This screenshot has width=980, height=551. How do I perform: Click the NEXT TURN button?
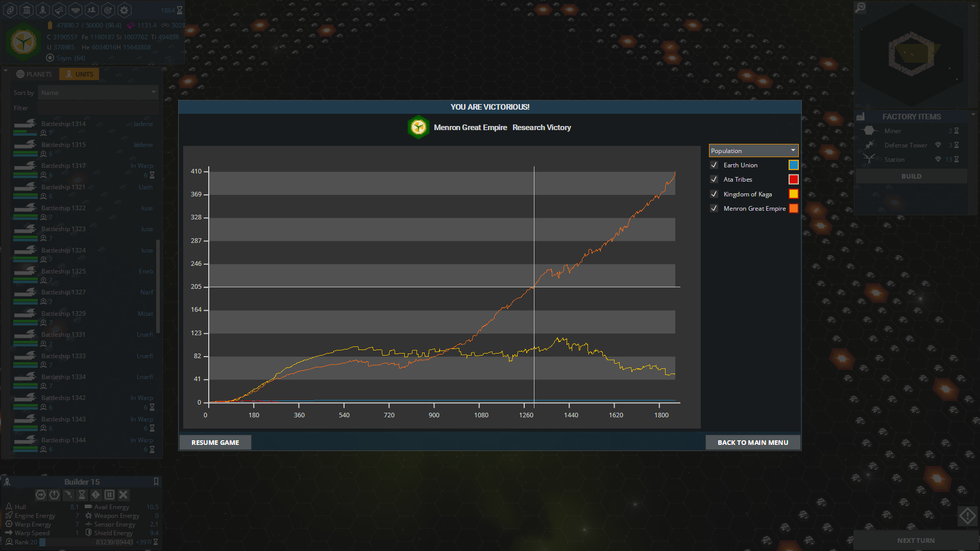pyautogui.click(x=916, y=540)
